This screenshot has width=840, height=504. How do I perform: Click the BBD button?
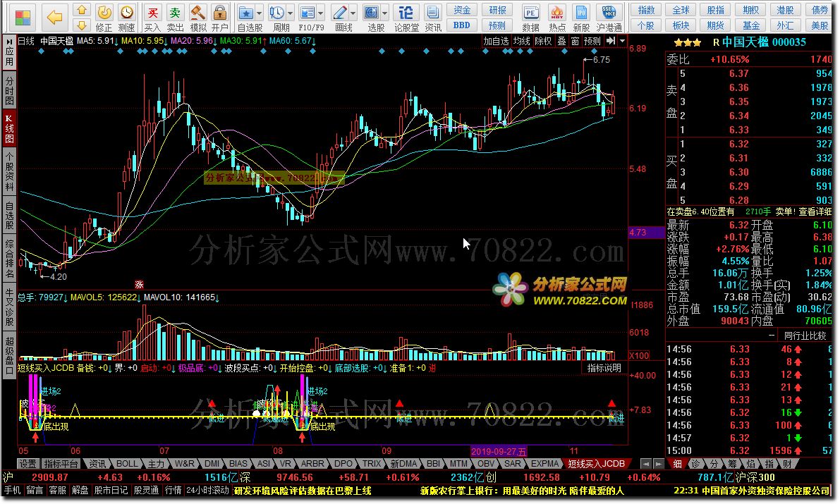pyautogui.click(x=462, y=25)
